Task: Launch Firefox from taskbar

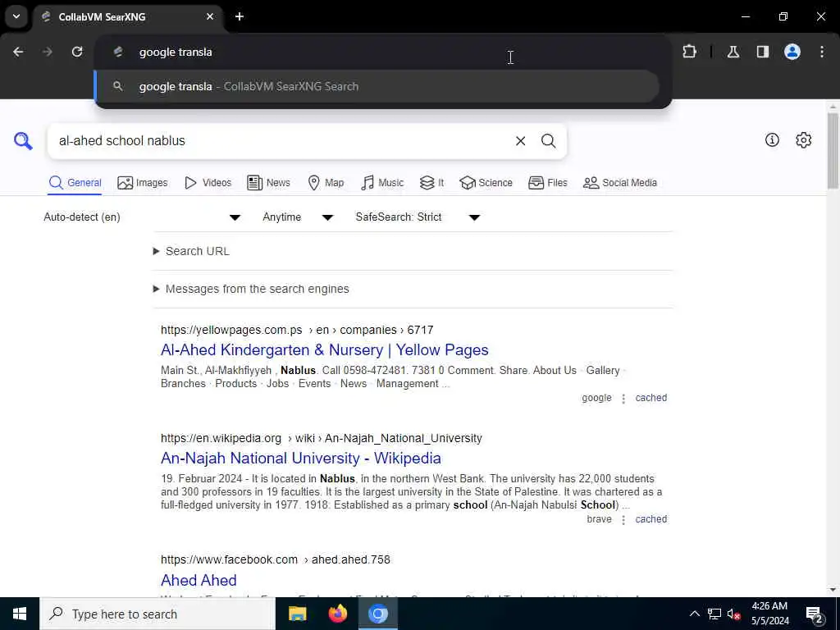Action: (x=337, y=614)
